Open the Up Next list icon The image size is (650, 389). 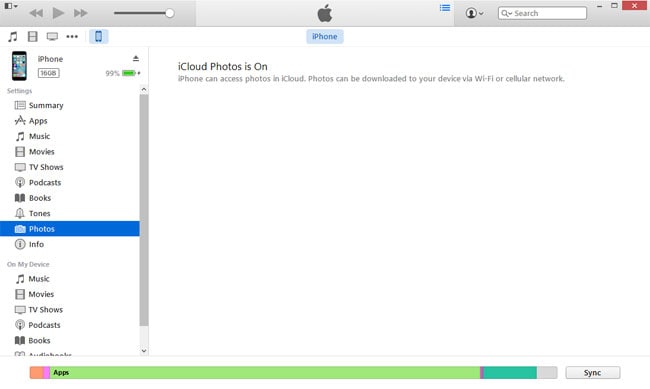point(445,8)
